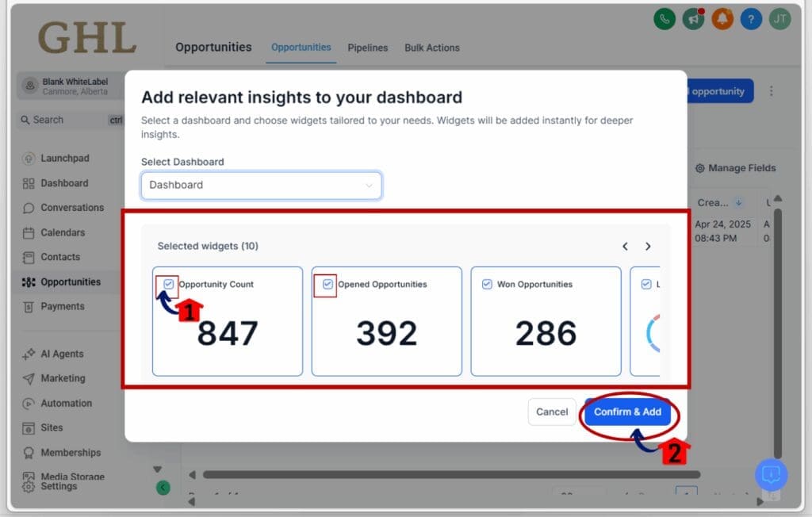Image resolution: width=812 pixels, height=517 pixels.
Task: Uncheck the Opportunity Count widget checkbox
Action: [168, 284]
